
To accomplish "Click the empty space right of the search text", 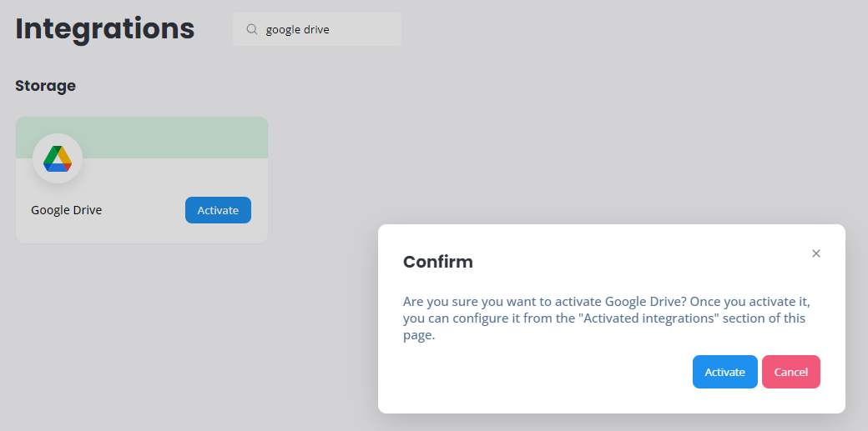I will pyautogui.click(x=366, y=29).
